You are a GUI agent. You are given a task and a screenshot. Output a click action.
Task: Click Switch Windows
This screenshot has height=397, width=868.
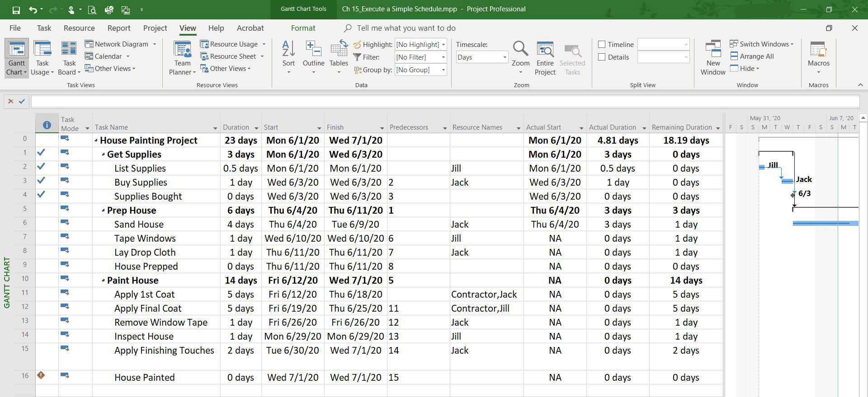tap(762, 44)
